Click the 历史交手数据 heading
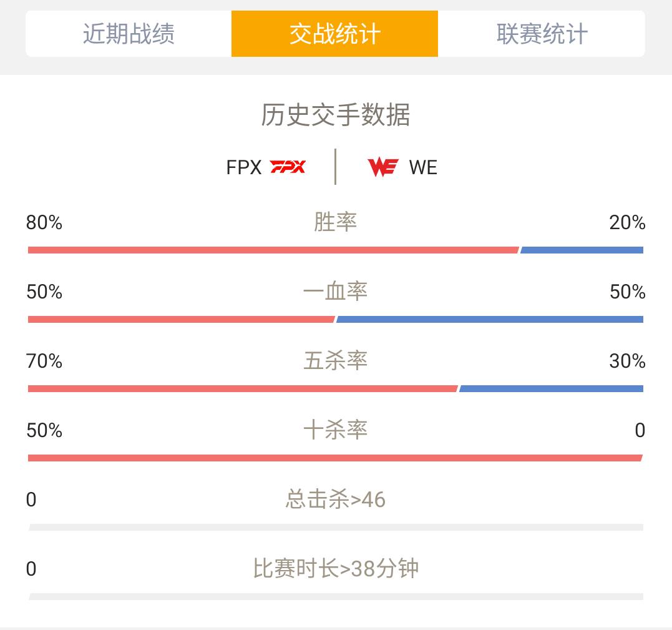Image resolution: width=672 pixels, height=630 pixels. click(336, 115)
